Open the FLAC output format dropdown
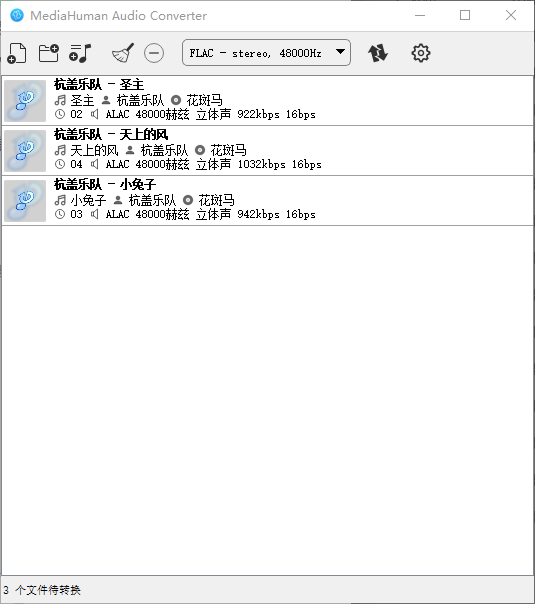This screenshot has width=535, height=604. pyautogui.click(x=266, y=53)
